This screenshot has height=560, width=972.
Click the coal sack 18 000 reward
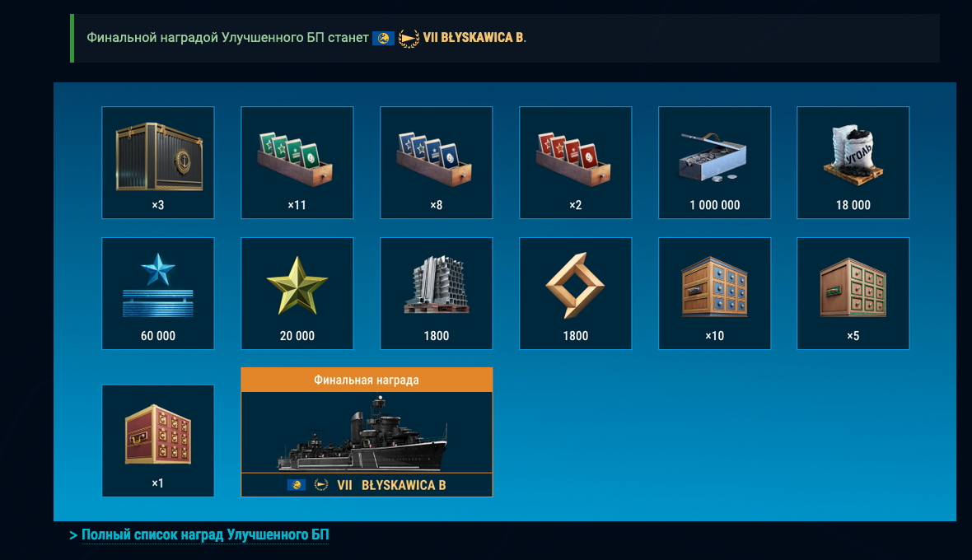(x=853, y=162)
